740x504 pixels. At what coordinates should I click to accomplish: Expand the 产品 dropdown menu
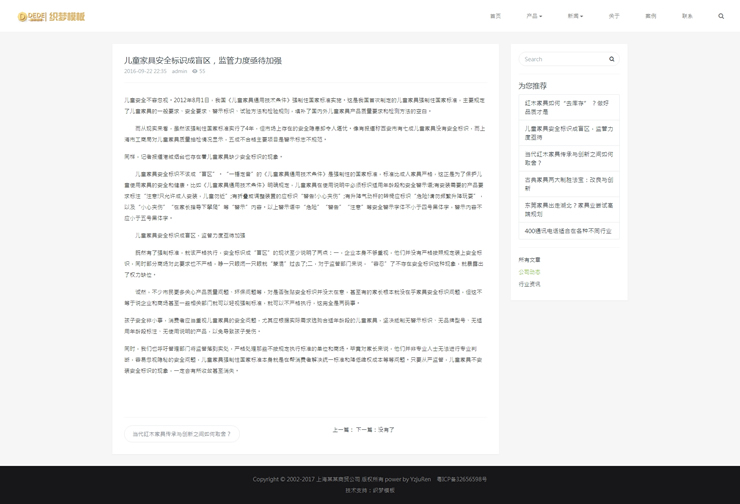pos(534,16)
